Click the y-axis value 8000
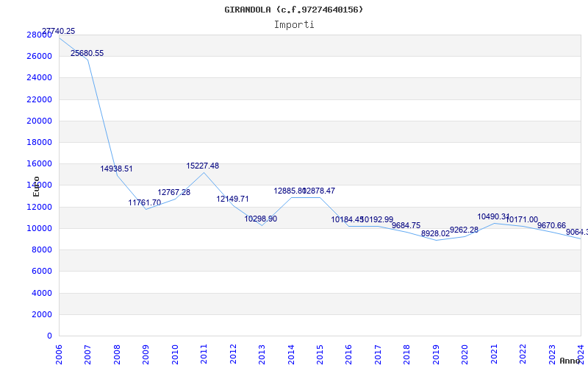588x368 pixels. click(x=41, y=250)
